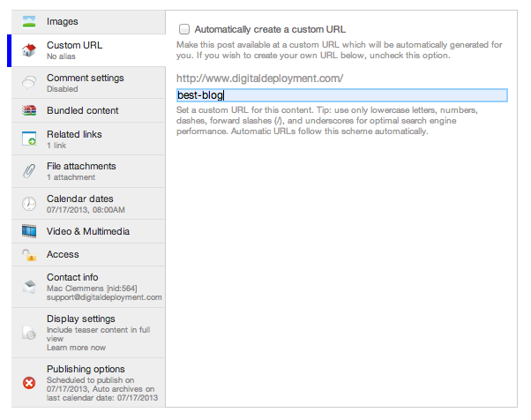The width and height of the screenshot is (531, 420).
Task: Click the Bundled content archive icon
Action: pos(29,110)
